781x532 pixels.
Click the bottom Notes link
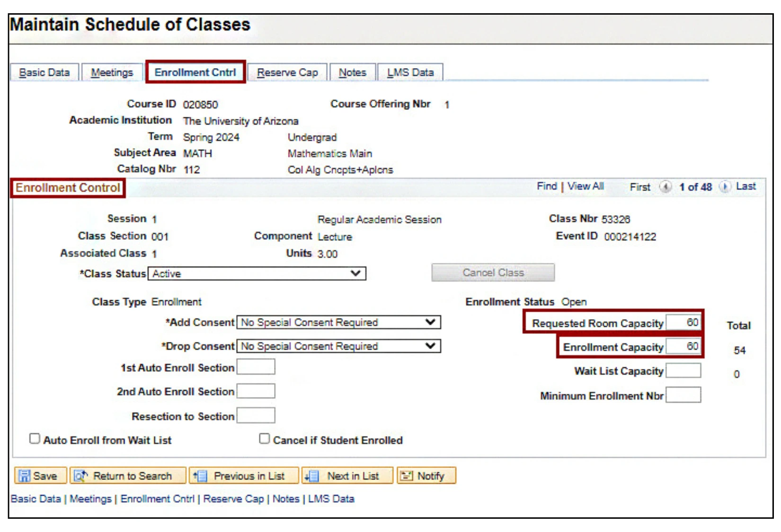286,499
